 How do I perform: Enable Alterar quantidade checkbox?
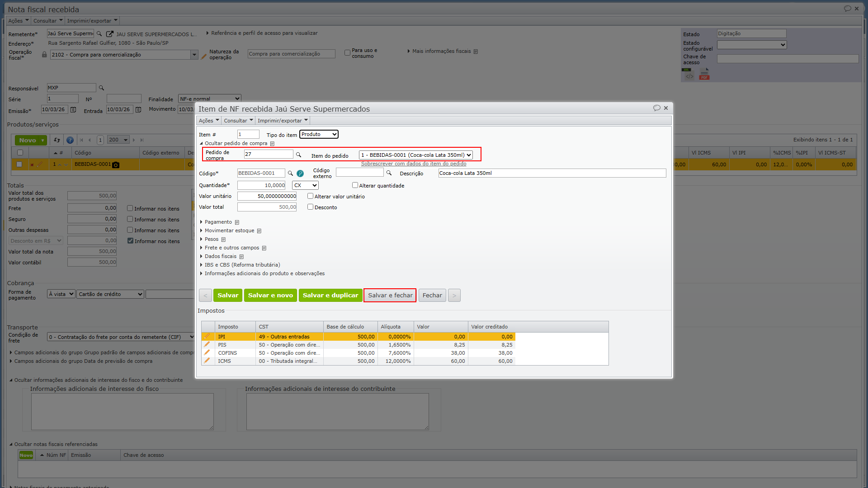[x=355, y=185]
